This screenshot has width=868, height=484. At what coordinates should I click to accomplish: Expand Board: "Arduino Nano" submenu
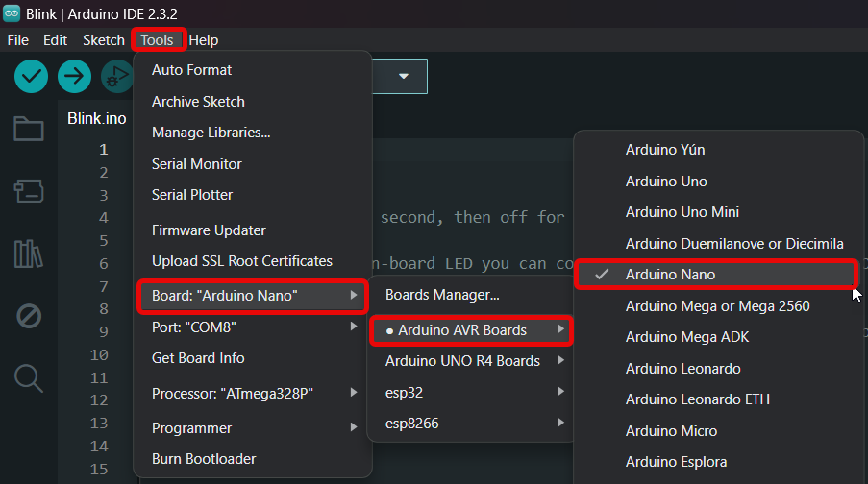click(253, 296)
